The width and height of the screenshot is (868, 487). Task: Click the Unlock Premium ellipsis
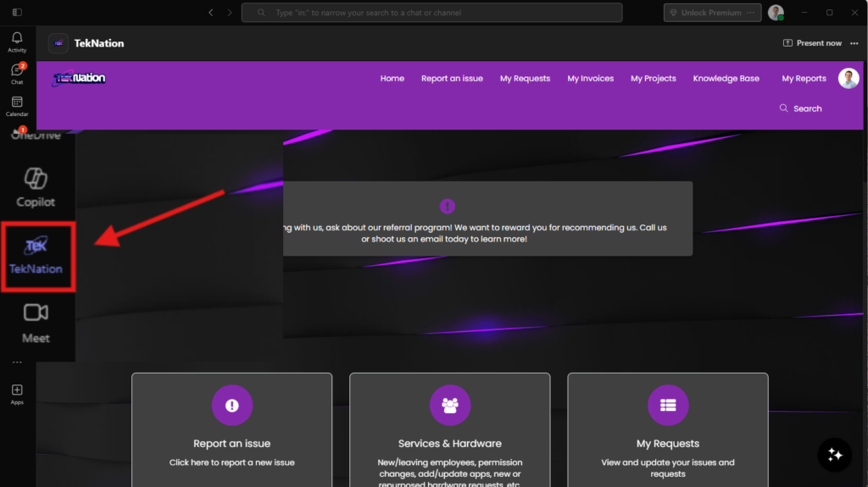(x=751, y=12)
